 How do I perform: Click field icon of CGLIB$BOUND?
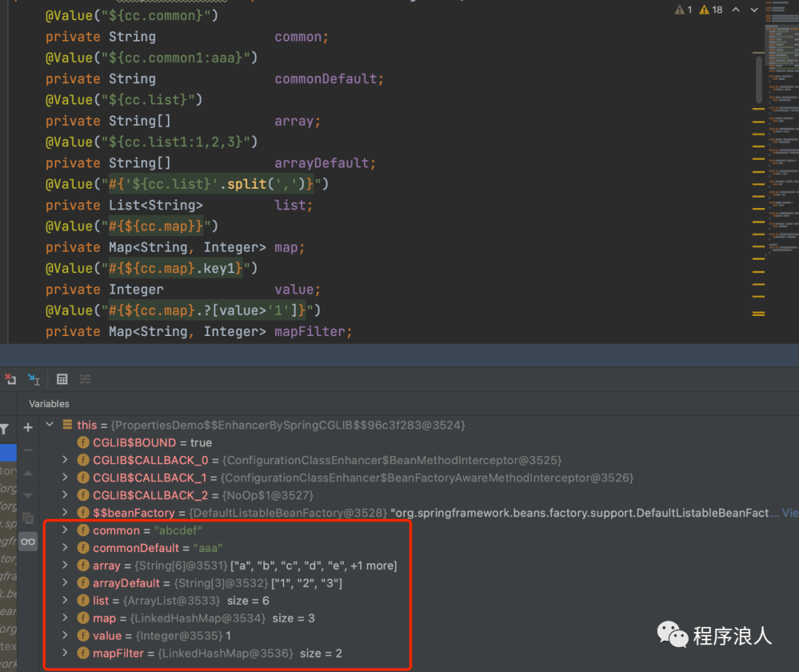[x=83, y=443]
